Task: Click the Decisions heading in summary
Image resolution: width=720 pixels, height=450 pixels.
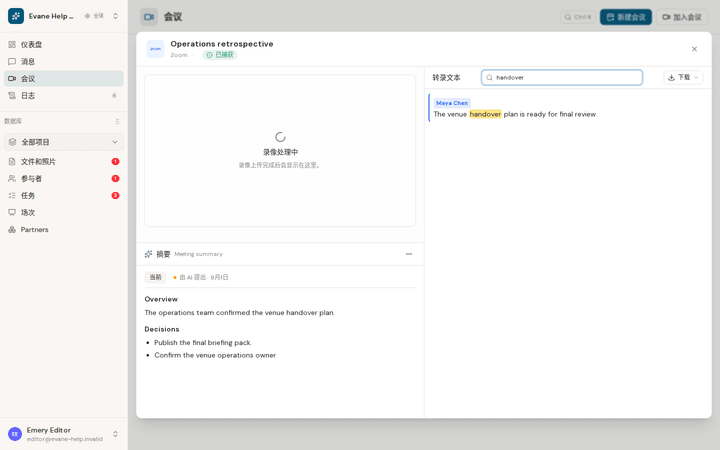Action: click(x=162, y=329)
